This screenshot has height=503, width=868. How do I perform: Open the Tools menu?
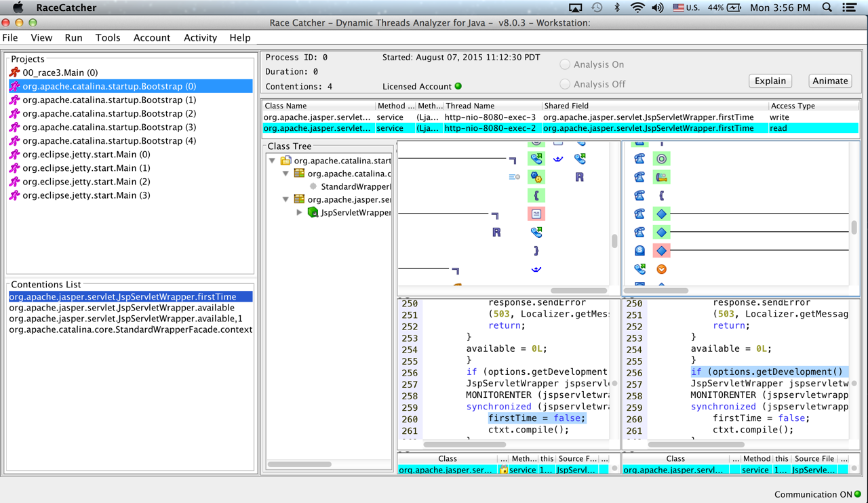point(107,38)
